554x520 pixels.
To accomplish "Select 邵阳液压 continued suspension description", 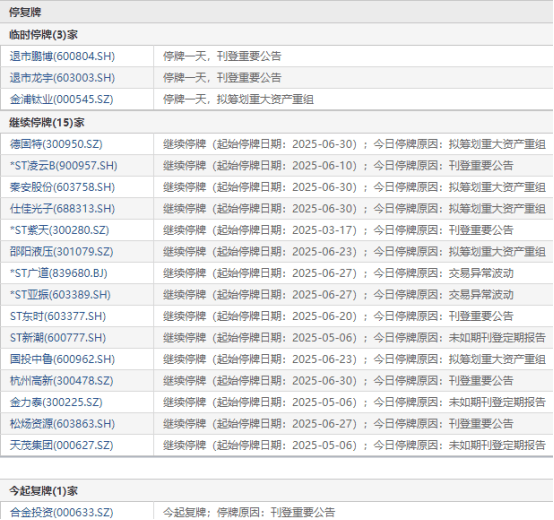I will [x=354, y=252].
